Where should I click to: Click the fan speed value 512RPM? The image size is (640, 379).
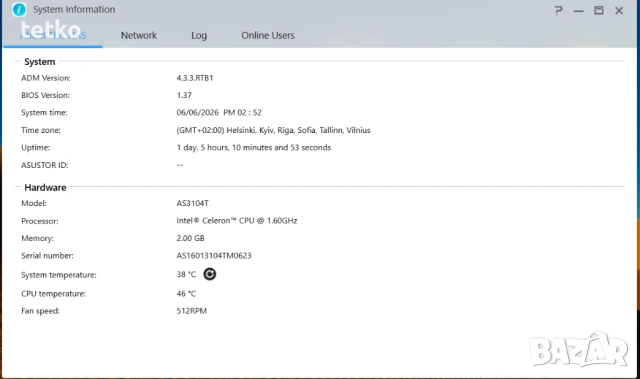191,311
